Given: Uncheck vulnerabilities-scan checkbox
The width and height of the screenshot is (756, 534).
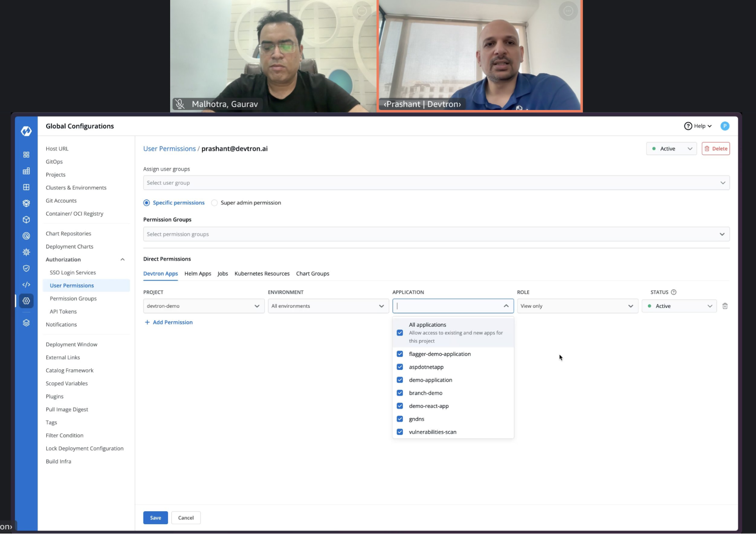Looking at the screenshot, I should tap(399, 432).
